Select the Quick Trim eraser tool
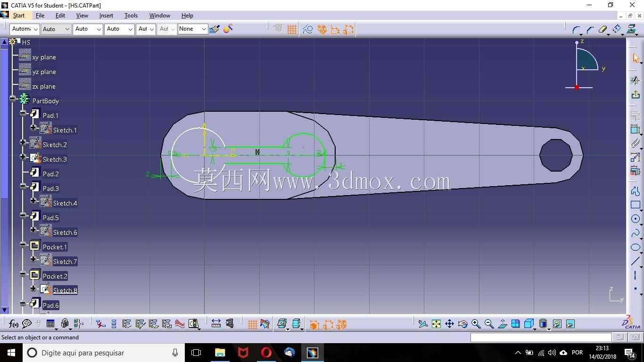The width and height of the screenshot is (644, 362). 603,30
